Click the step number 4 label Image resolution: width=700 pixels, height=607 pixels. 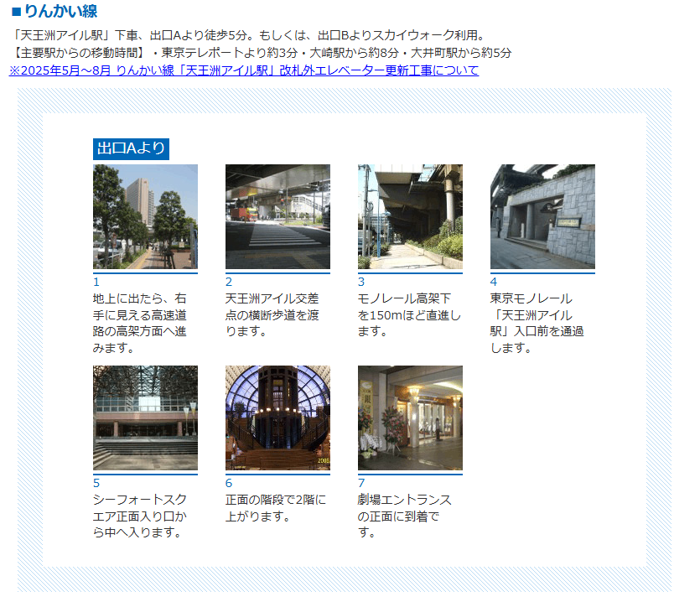tap(494, 282)
